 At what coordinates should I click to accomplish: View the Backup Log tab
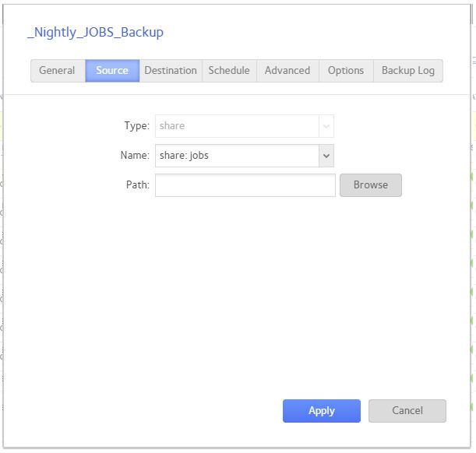click(x=408, y=71)
